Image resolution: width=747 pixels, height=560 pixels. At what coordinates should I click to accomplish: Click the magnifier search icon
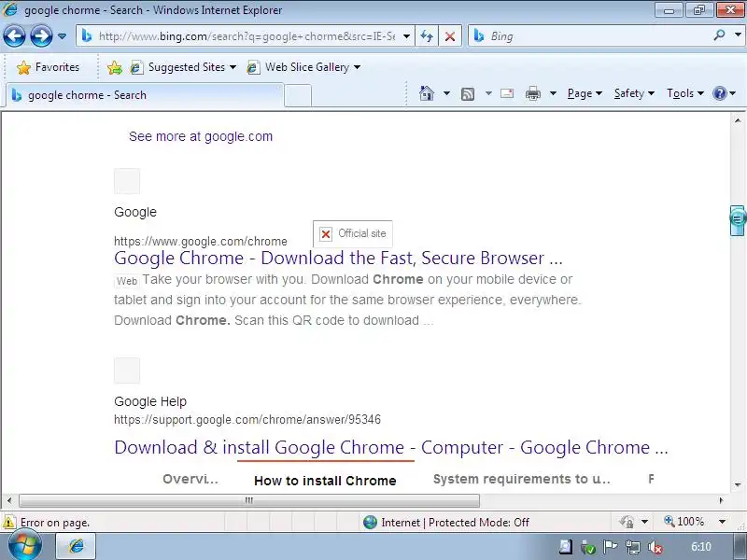[719, 35]
